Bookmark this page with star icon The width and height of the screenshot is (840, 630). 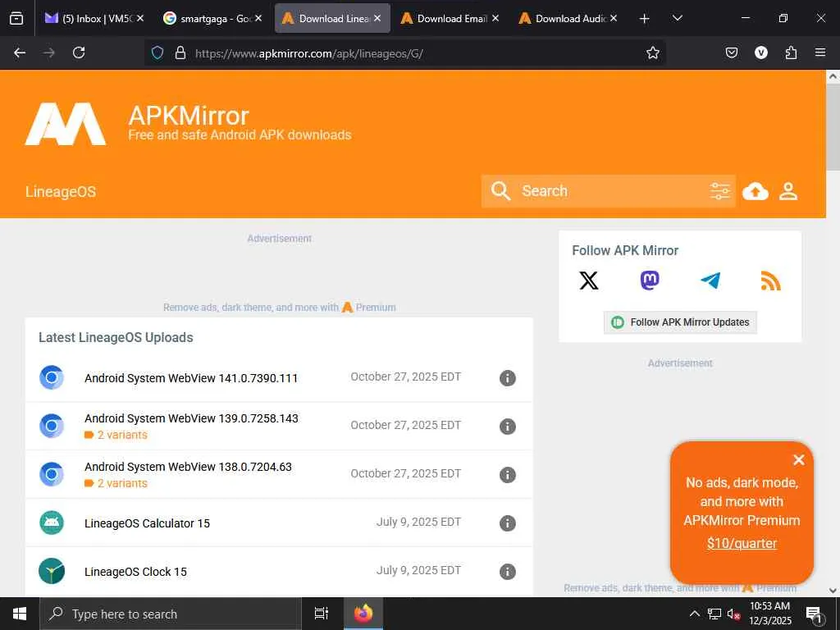coord(652,52)
